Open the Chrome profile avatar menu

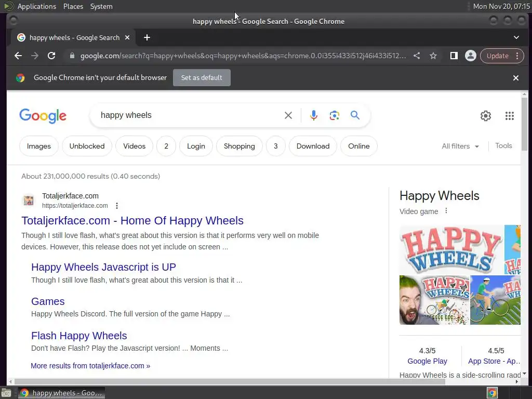(471, 56)
